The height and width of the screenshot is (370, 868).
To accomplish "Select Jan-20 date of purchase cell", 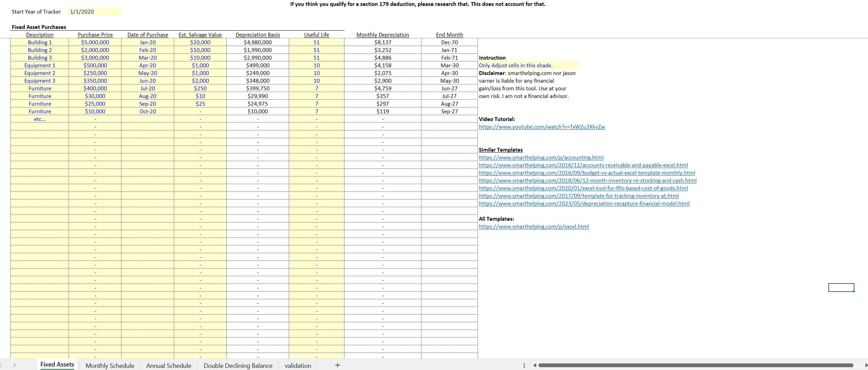I will pyautogui.click(x=148, y=43).
